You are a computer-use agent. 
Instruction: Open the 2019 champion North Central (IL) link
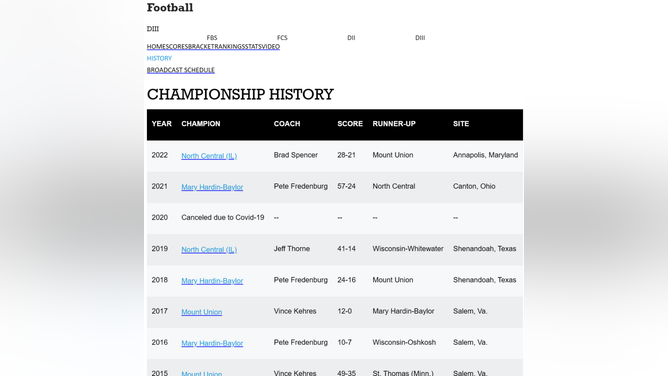coord(209,250)
